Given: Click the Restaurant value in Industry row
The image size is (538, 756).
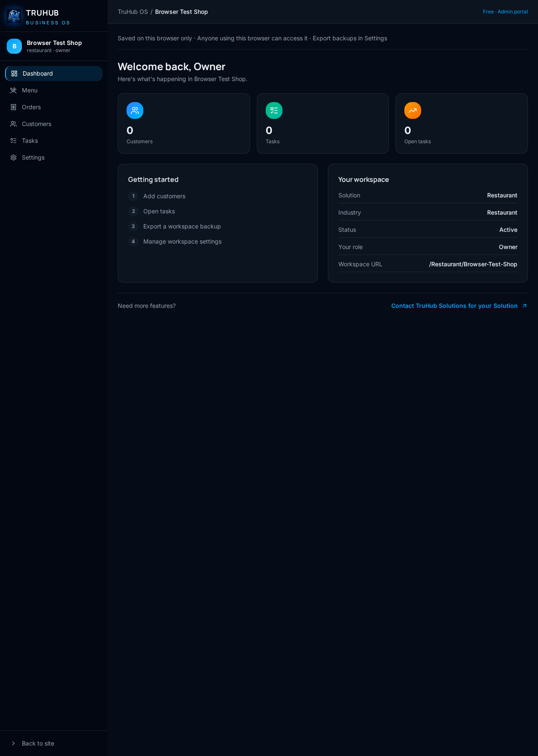Looking at the screenshot, I should [x=502, y=213].
